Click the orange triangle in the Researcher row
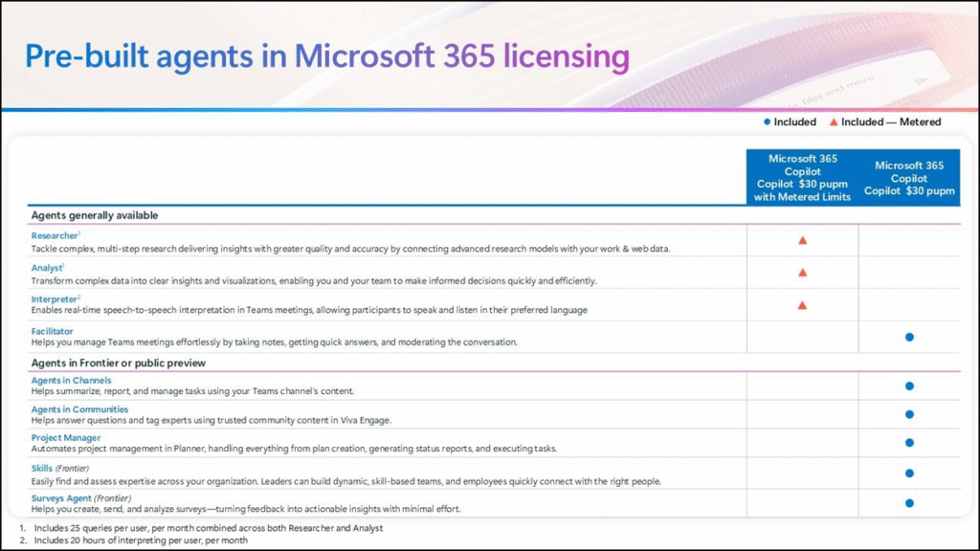The width and height of the screenshot is (980, 551). tap(802, 241)
